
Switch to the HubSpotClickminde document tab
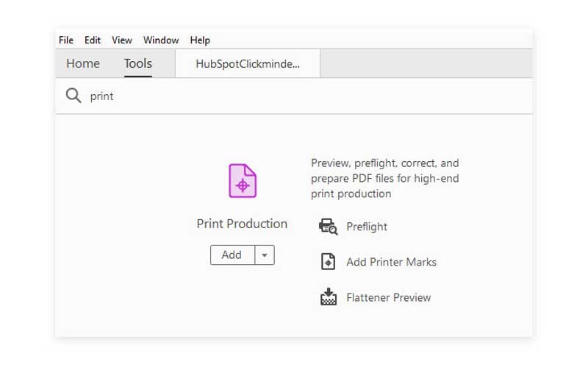[x=248, y=63]
